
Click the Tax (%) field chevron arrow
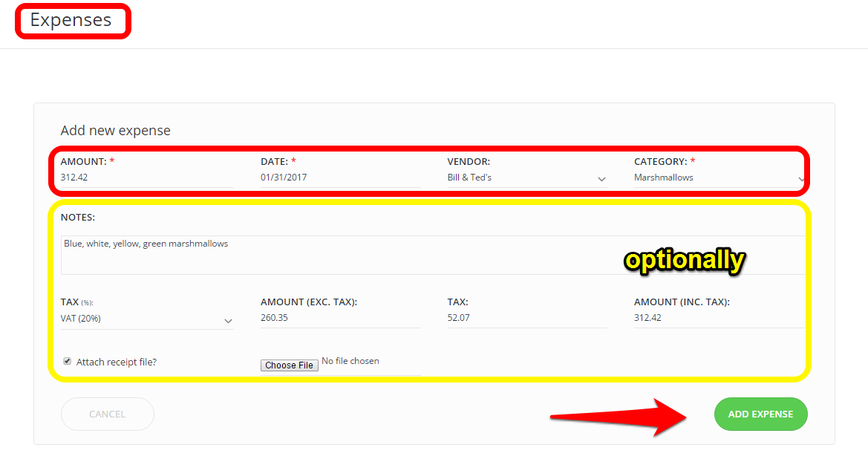coord(228,321)
